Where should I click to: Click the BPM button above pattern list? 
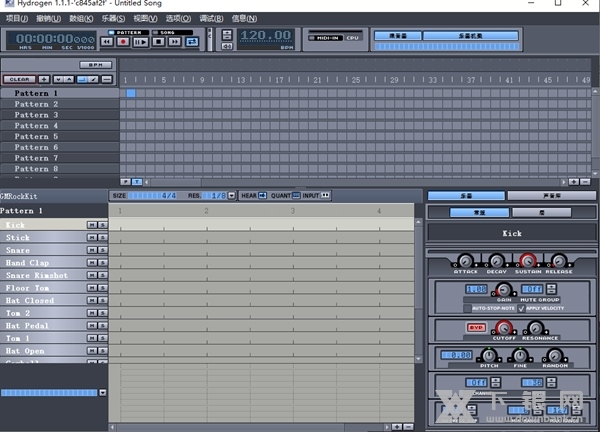[95, 66]
